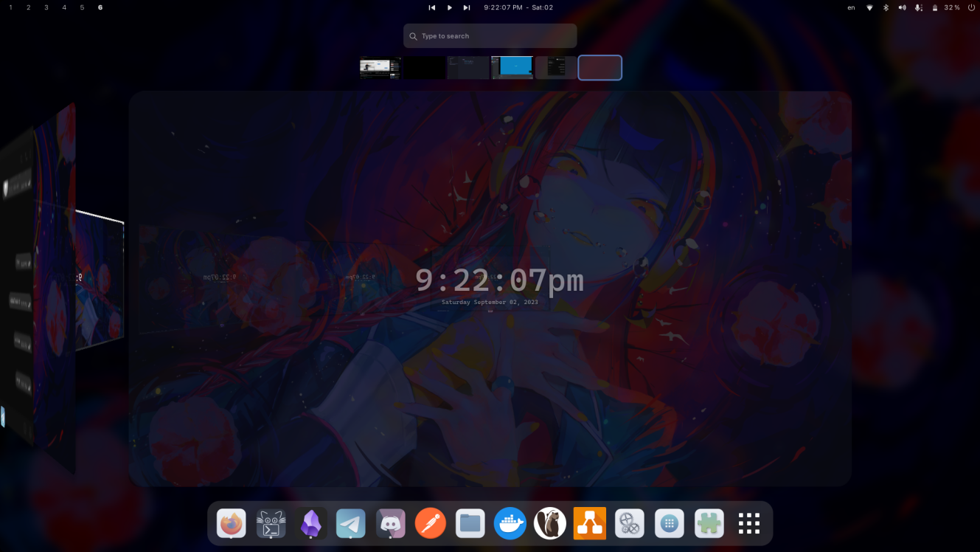This screenshot has width=980, height=552.
Task: Select fifth workspace thumbnail with small dark window
Action: 556,68
